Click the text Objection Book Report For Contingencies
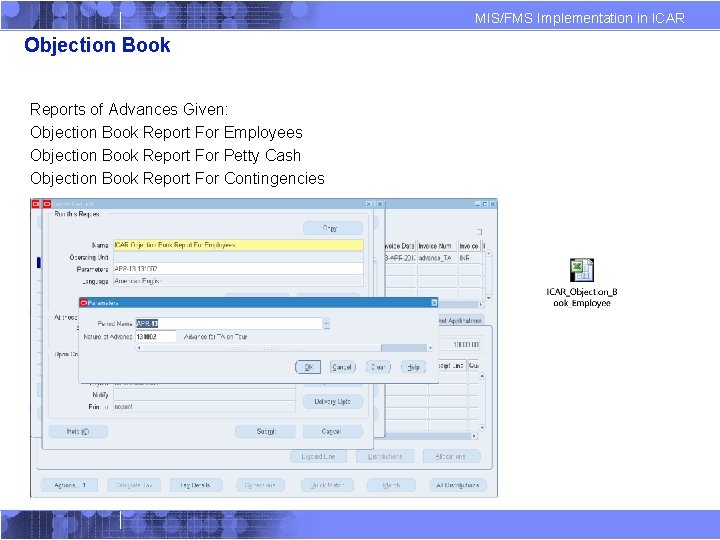The image size is (720, 540). (x=177, y=178)
